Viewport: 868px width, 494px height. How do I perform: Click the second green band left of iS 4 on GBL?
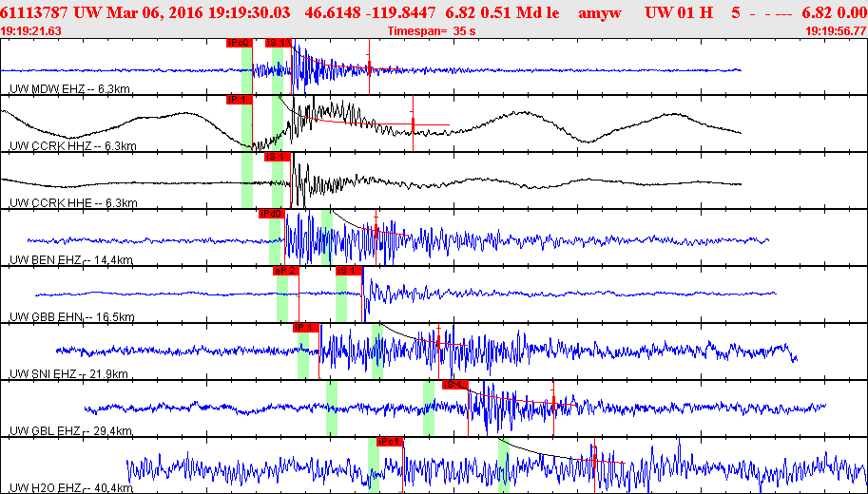click(429, 408)
